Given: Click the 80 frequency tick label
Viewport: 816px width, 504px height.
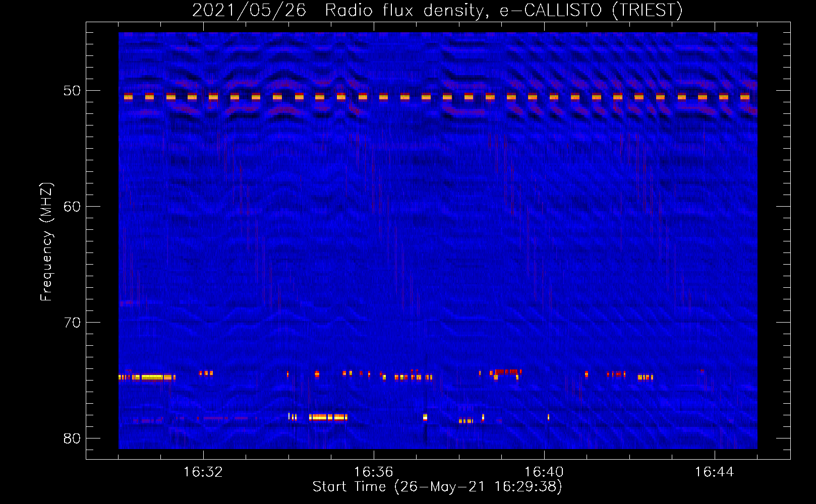Looking at the screenshot, I should pyautogui.click(x=72, y=438).
